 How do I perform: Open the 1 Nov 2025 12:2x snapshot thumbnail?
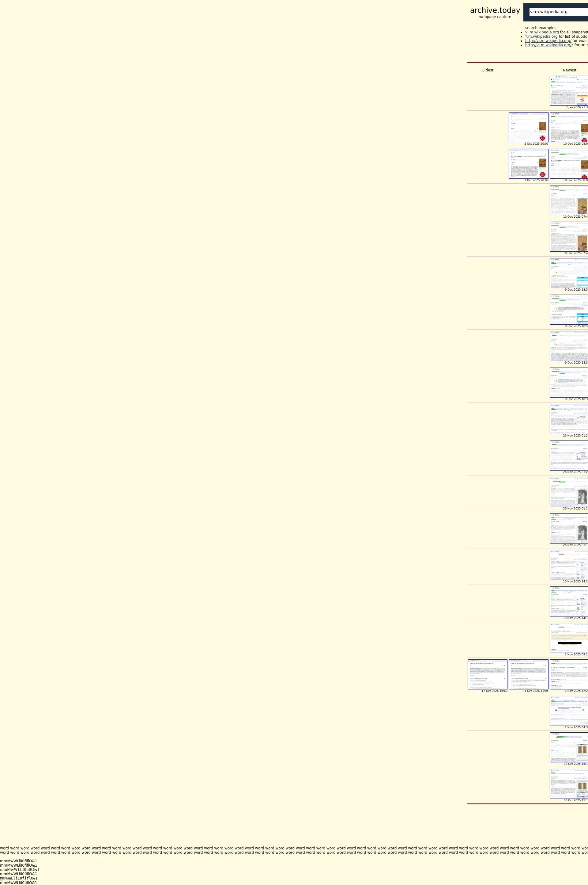pos(568,674)
